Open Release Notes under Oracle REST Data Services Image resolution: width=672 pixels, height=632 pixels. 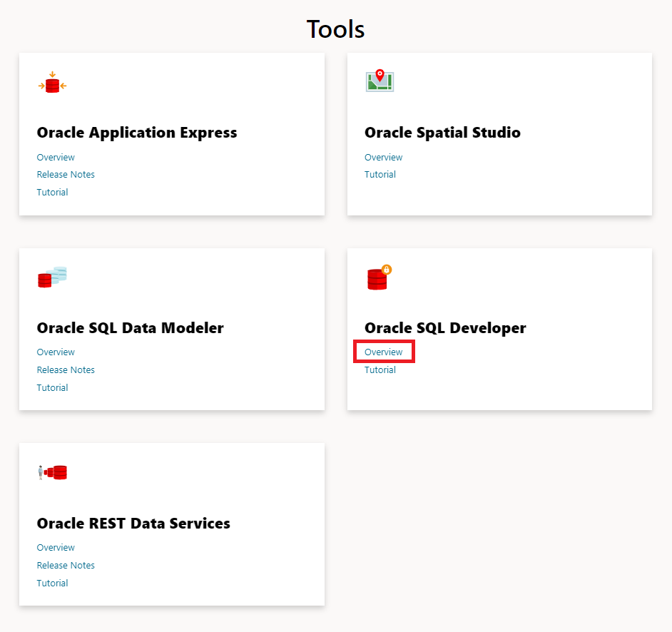[x=66, y=565]
